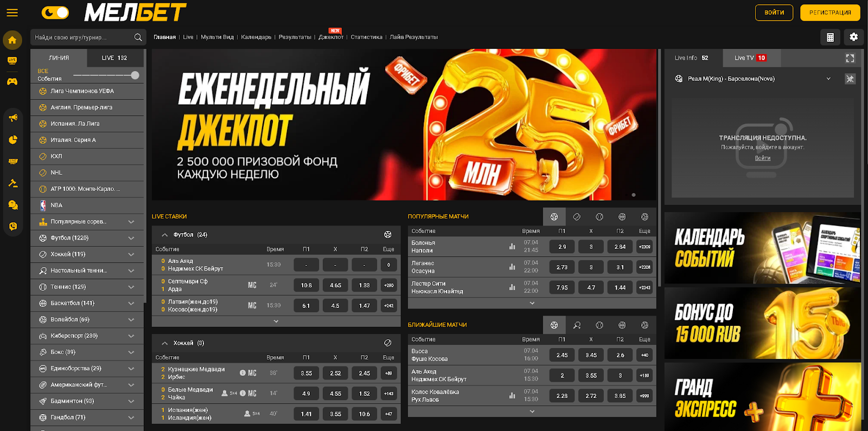Collapse the Хоккей (8) live section
868x431 pixels.
click(164, 343)
